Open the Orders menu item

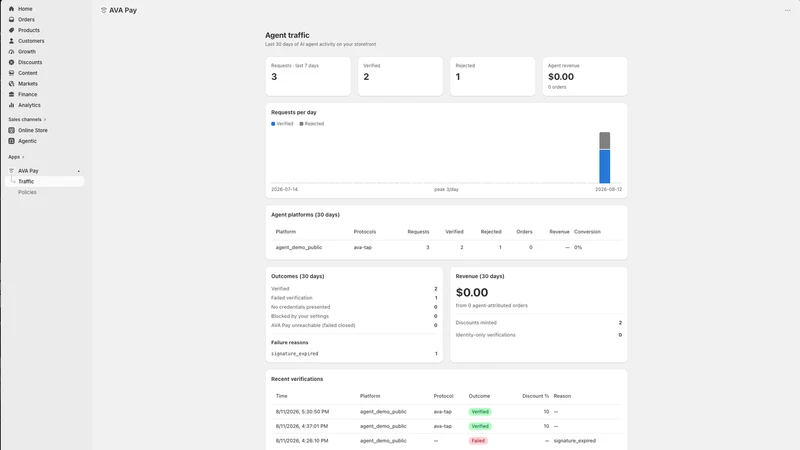pos(27,19)
